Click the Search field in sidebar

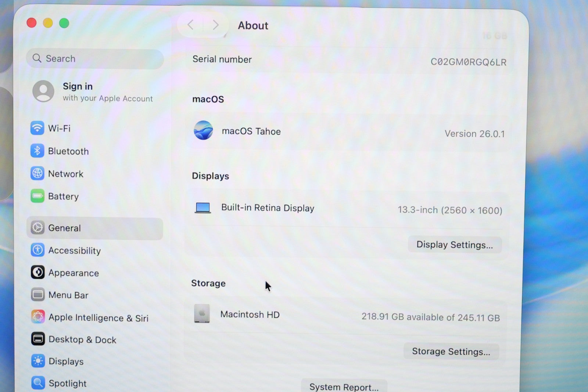pos(95,58)
